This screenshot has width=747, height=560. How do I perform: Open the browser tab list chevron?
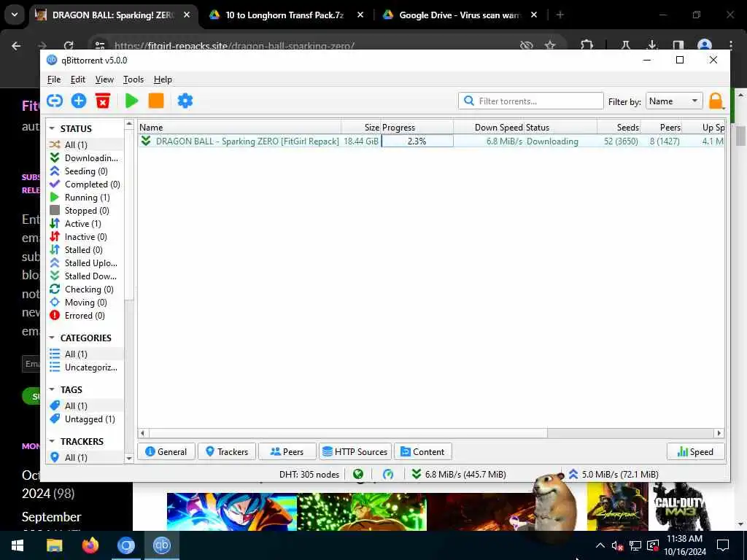click(15, 15)
